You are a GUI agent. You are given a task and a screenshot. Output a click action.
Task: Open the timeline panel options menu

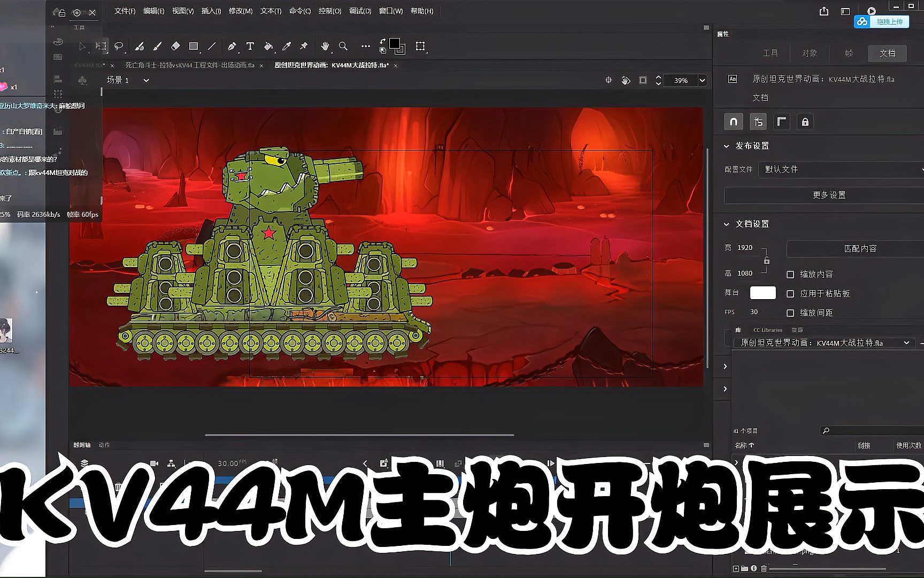(x=706, y=445)
